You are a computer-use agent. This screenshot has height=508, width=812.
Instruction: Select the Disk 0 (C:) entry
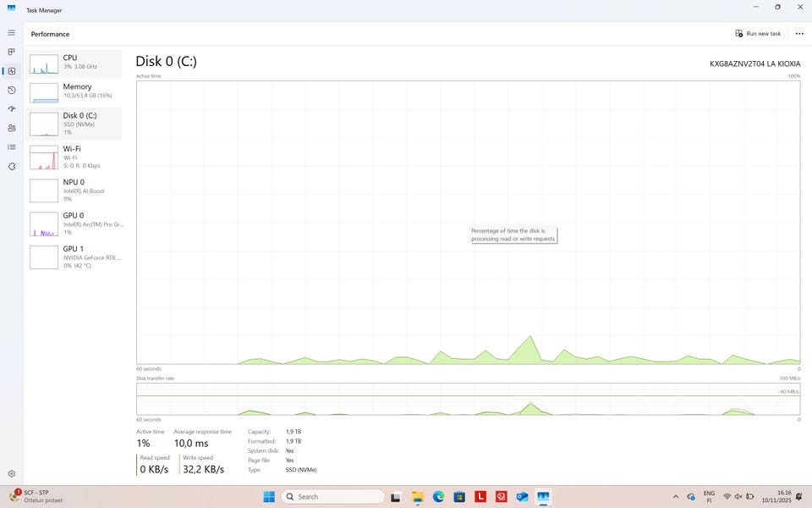[x=74, y=124]
